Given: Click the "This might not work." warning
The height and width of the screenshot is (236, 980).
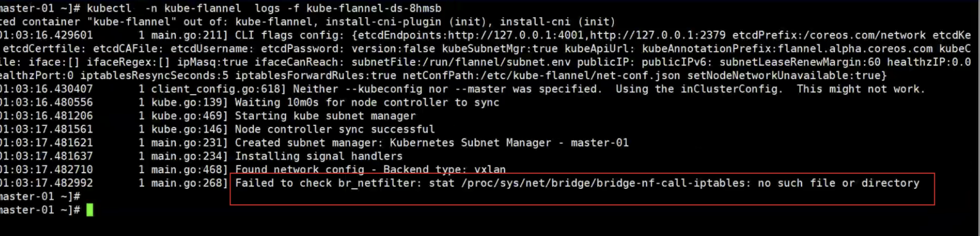Looking at the screenshot, I should (x=861, y=89).
